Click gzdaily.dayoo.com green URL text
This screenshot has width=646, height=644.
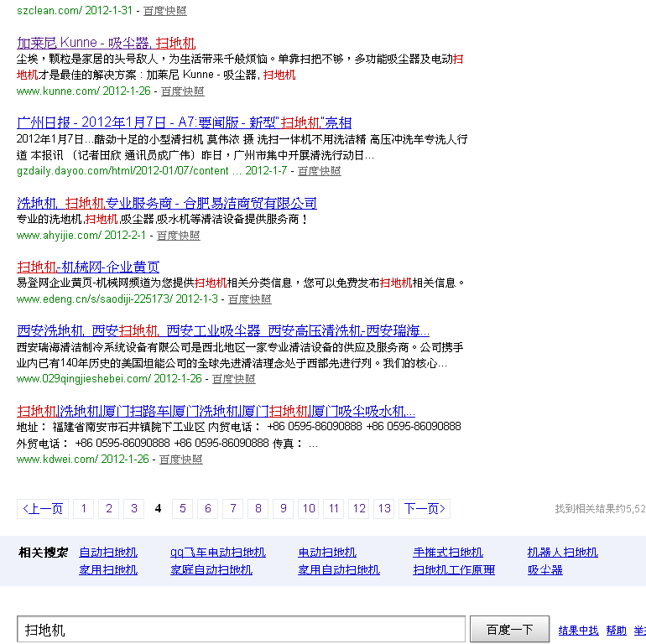pos(122,171)
